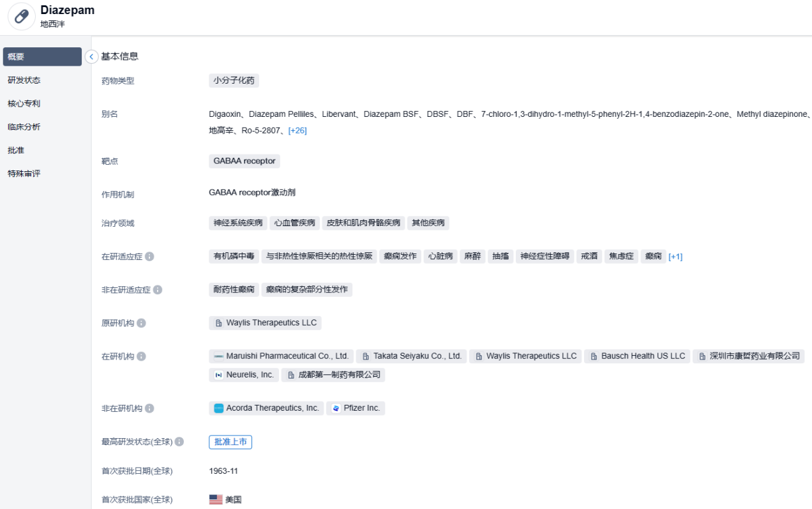Select the 概要 sidebar tab
Viewport: 812px width, 509px height.
pyautogui.click(x=42, y=57)
